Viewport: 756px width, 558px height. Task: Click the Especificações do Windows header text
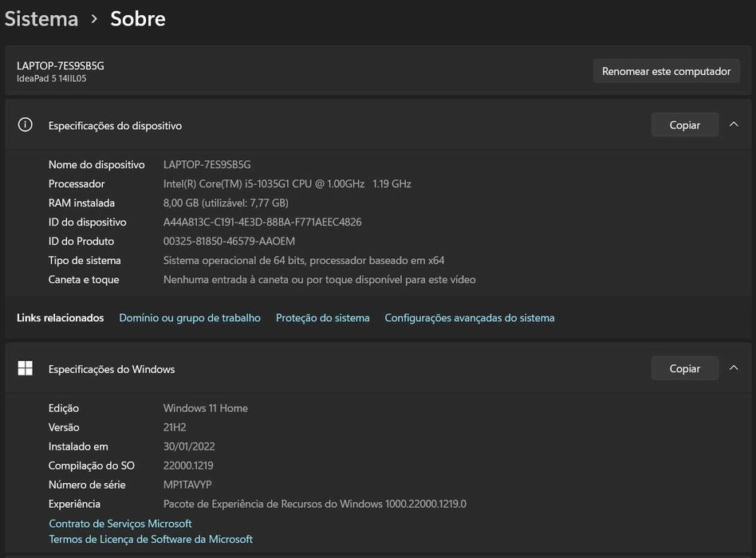pos(112,369)
